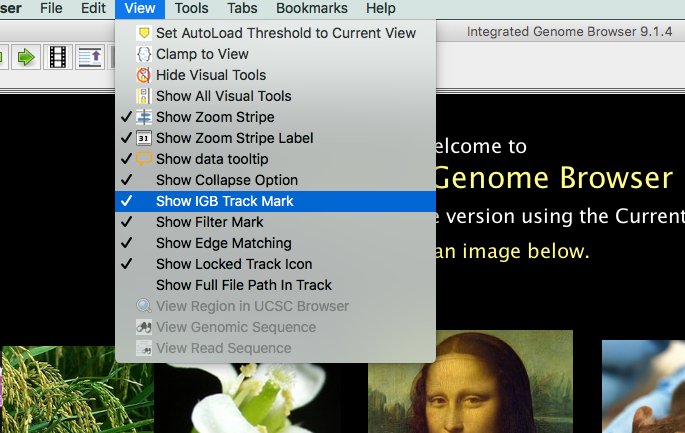The image size is (685, 433).
Task: Click the load data upload-arrow toolbar icon
Action: pyautogui.click(x=90, y=56)
